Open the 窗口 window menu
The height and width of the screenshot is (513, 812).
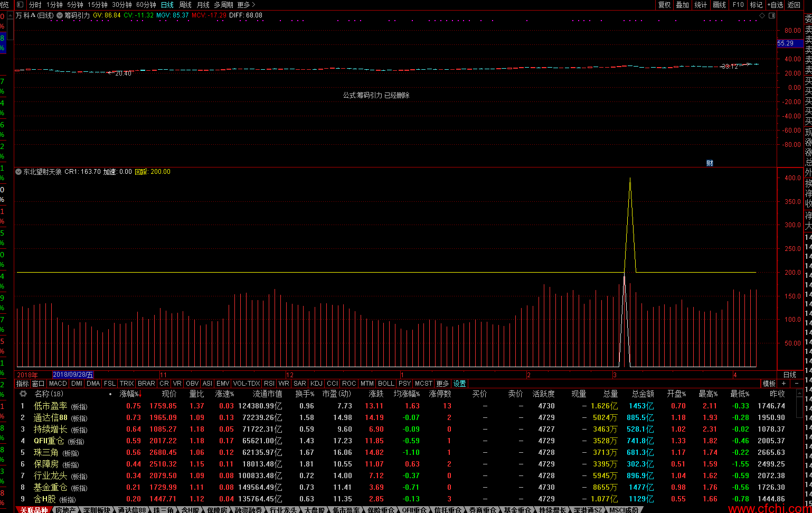tap(38, 384)
